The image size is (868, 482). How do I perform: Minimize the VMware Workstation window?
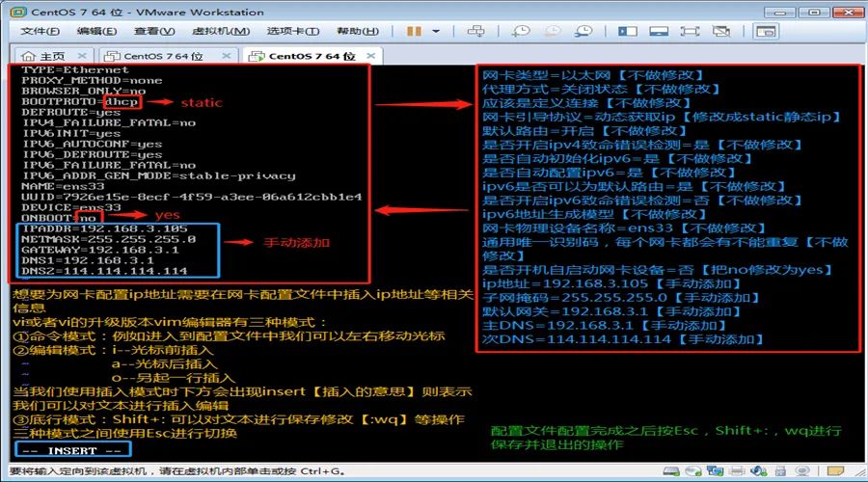pyautogui.click(x=779, y=12)
